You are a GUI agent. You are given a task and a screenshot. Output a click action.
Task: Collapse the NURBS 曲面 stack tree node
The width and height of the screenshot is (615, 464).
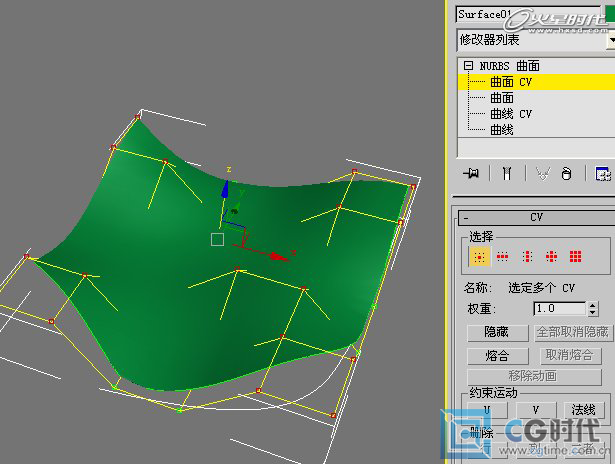[468, 66]
